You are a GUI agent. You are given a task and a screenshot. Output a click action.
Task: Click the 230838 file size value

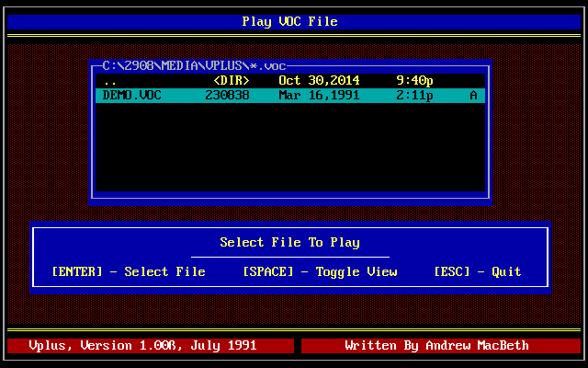(227, 96)
